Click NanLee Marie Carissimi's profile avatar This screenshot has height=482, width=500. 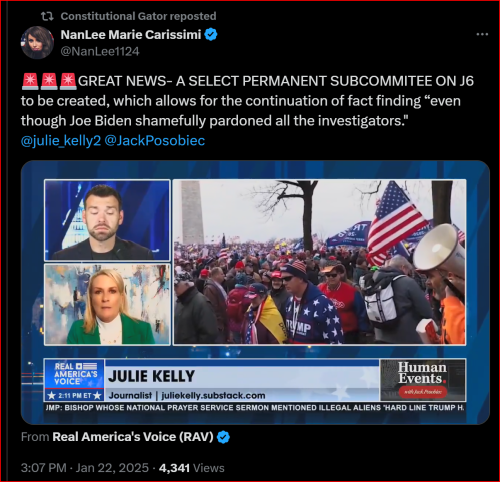click(x=37, y=42)
